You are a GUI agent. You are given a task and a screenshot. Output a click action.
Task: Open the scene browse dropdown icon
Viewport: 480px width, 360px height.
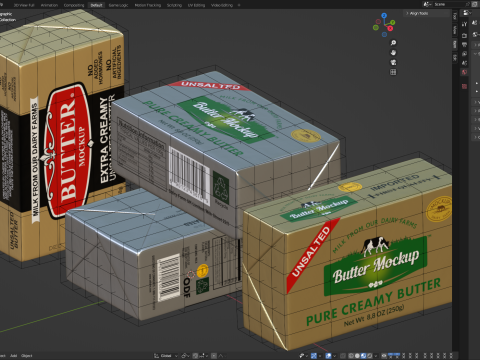(x=428, y=4)
